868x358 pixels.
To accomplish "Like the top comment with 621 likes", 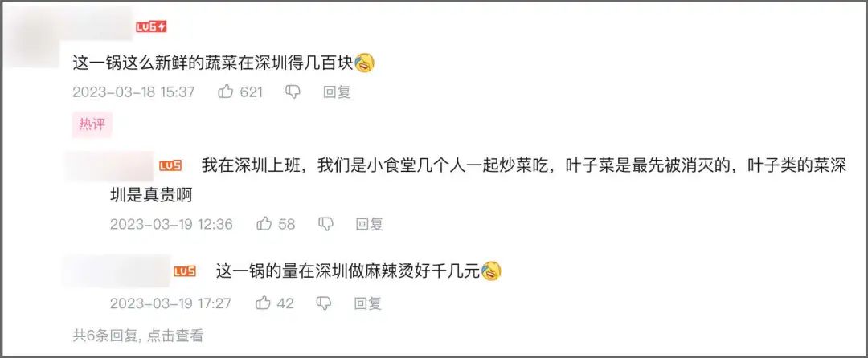I will 226,92.
